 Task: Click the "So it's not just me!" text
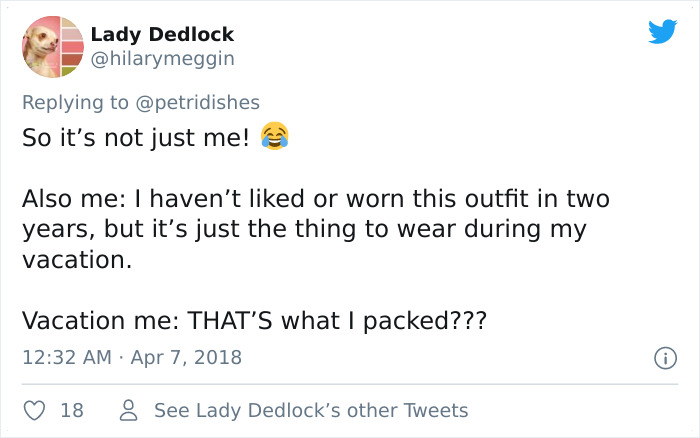click(135, 138)
